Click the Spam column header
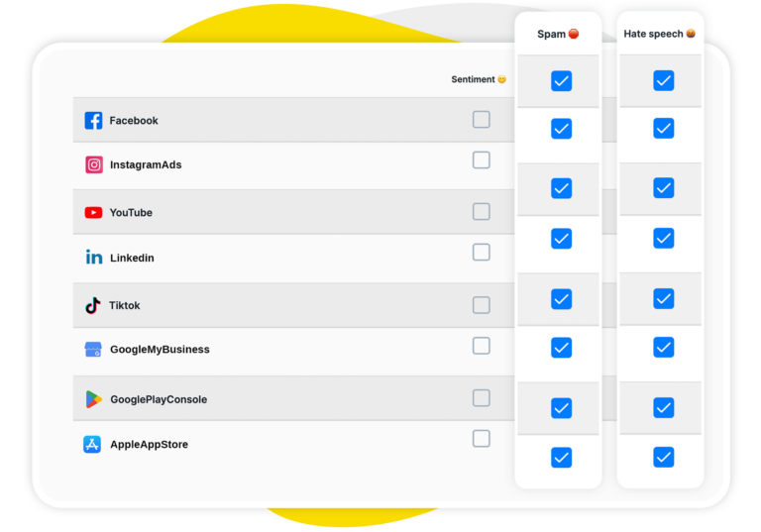Image resolution: width=761 pixels, height=532 pixels. [558, 34]
